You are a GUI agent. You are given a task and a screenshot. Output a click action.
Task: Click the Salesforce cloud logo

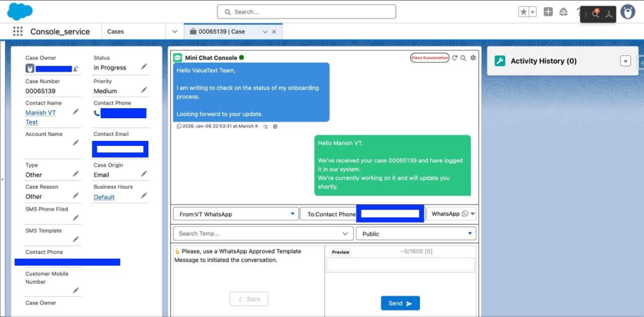[x=19, y=11]
